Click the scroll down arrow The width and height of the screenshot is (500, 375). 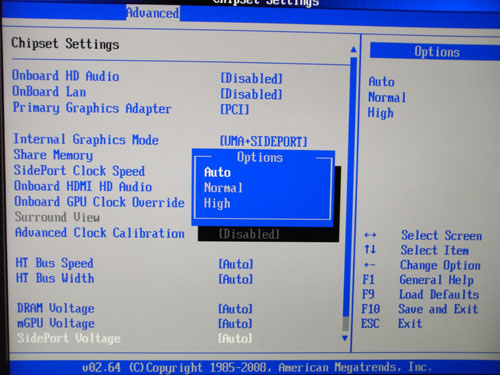(345, 338)
